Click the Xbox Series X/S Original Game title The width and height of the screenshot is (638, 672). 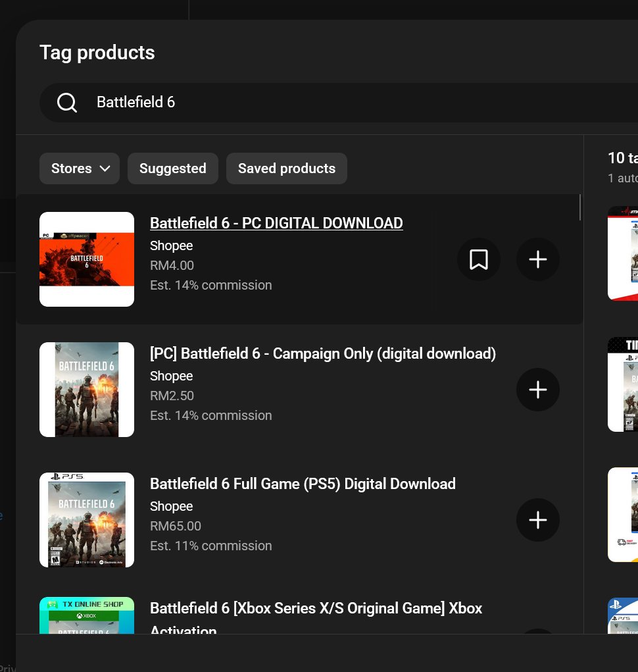tap(316, 619)
